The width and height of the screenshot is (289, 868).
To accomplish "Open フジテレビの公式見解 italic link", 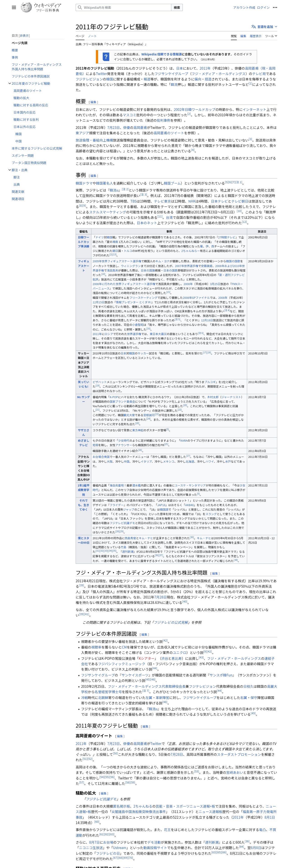I will tap(171, 622).
